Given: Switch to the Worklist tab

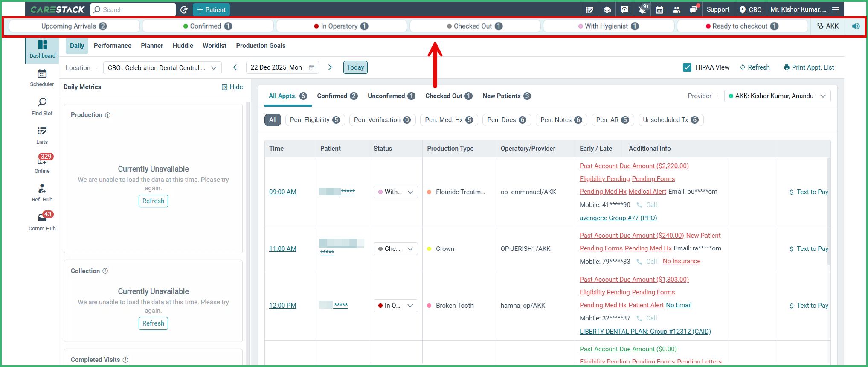Looking at the screenshot, I should (215, 46).
